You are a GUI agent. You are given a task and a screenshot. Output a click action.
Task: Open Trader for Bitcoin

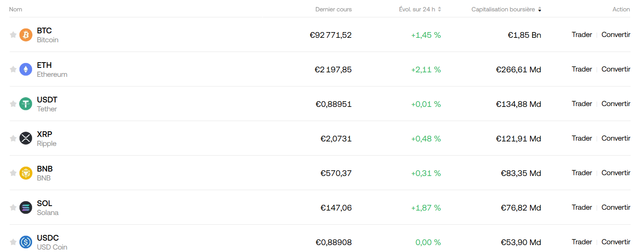[x=582, y=35]
